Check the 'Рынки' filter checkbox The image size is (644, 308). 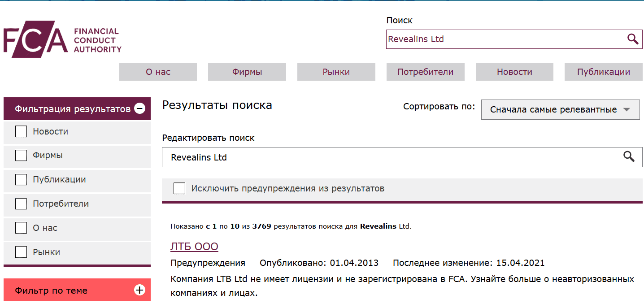tap(21, 252)
